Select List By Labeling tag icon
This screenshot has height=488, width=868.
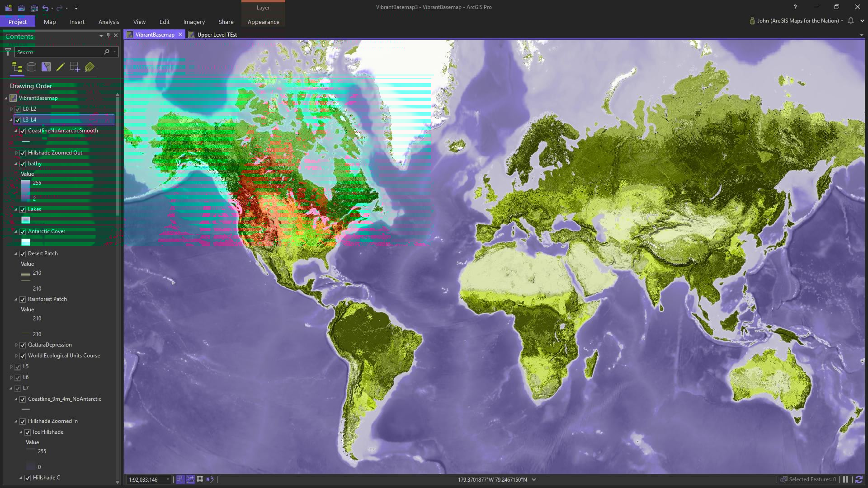[x=90, y=67]
